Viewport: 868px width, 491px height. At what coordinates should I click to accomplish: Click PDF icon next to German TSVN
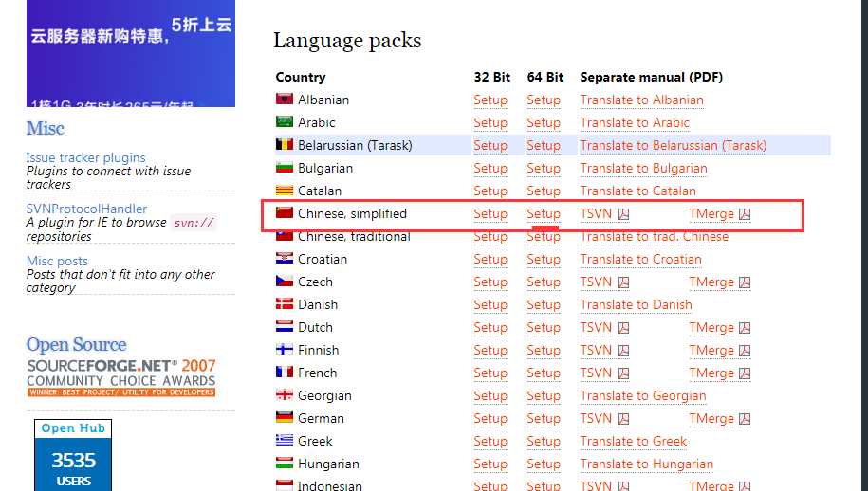point(623,419)
